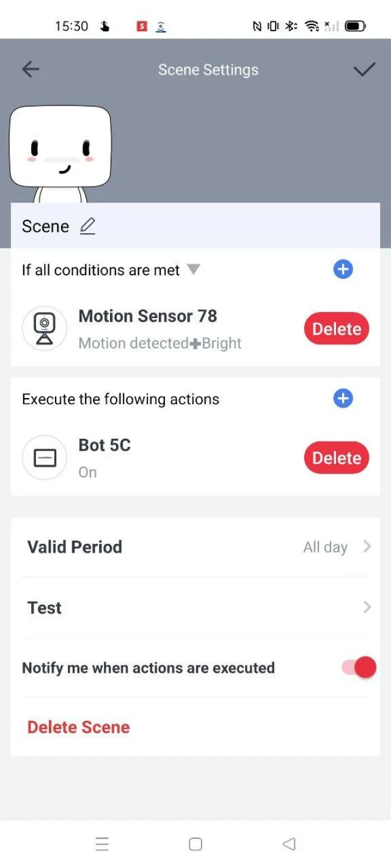This screenshot has height=868, width=391.
Task: Open the recent apps menu in navigation bar
Action: coord(102,844)
